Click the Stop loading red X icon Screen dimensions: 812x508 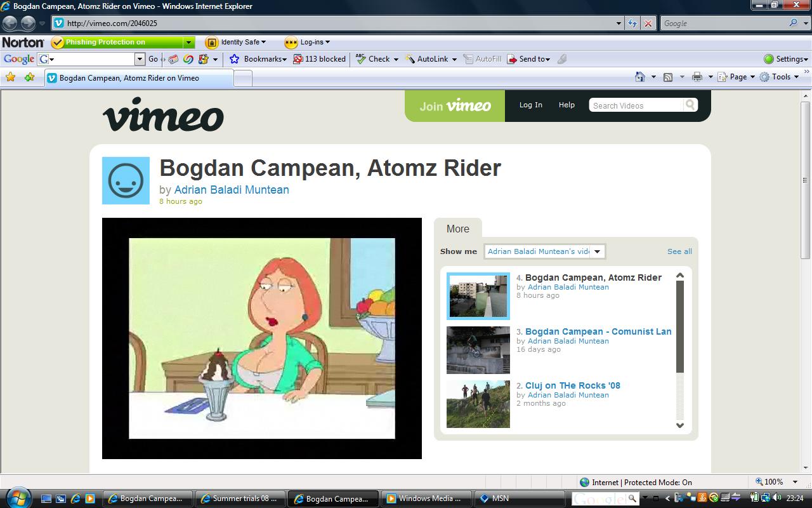click(x=648, y=23)
